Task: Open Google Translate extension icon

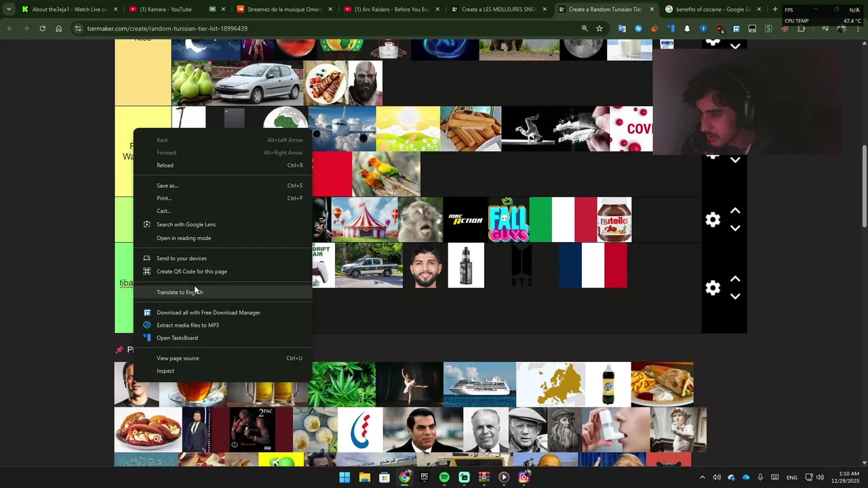Action: point(622,28)
